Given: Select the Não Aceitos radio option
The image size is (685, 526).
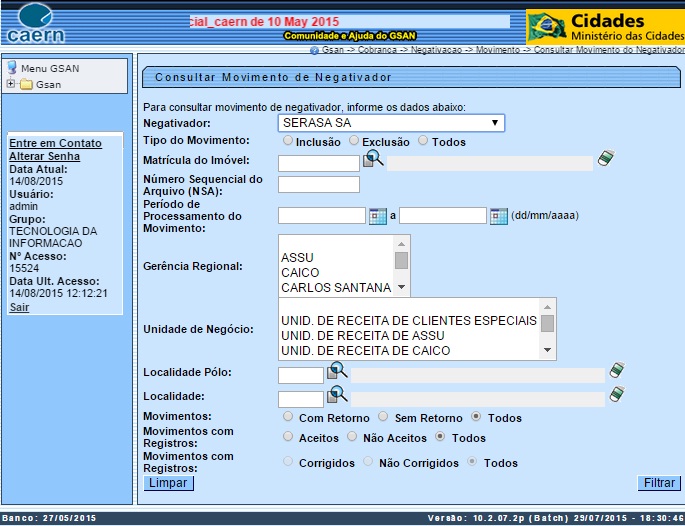Looking at the screenshot, I should (352, 437).
